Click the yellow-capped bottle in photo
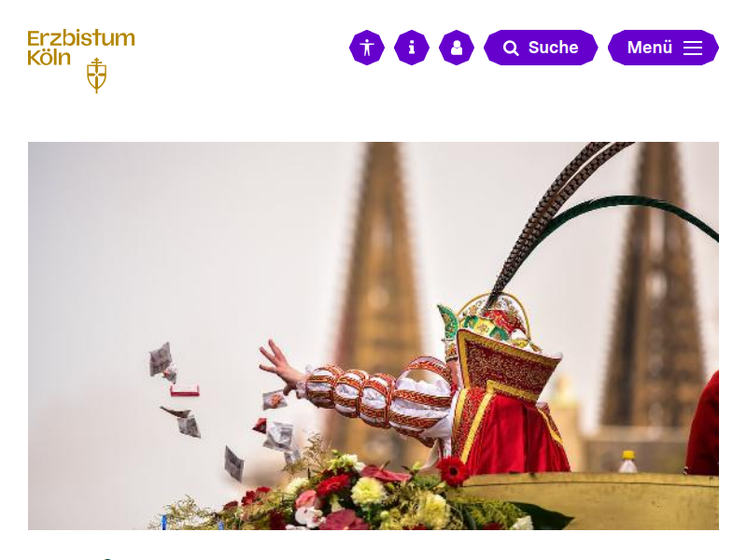The height and width of the screenshot is (560, 747). click(627, 461)
